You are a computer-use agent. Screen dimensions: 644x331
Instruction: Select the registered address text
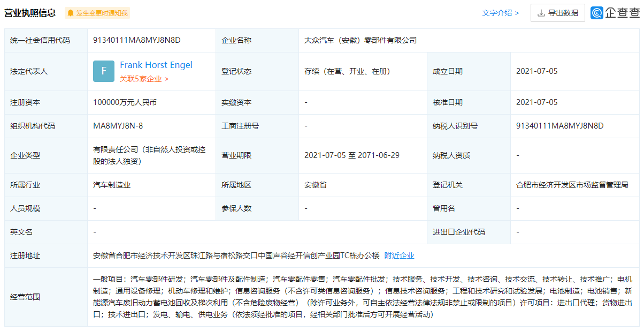tap(236, 256)
